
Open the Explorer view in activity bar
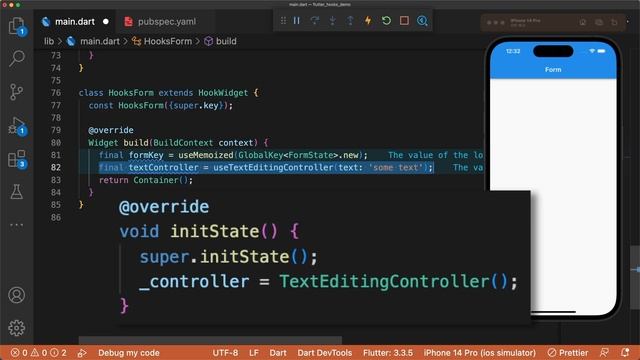point(17,26)
